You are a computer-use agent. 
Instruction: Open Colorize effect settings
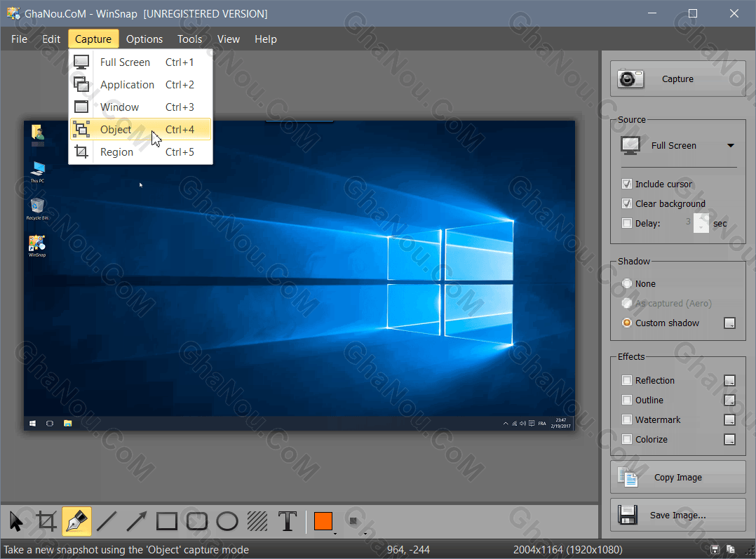pos(729,439)
